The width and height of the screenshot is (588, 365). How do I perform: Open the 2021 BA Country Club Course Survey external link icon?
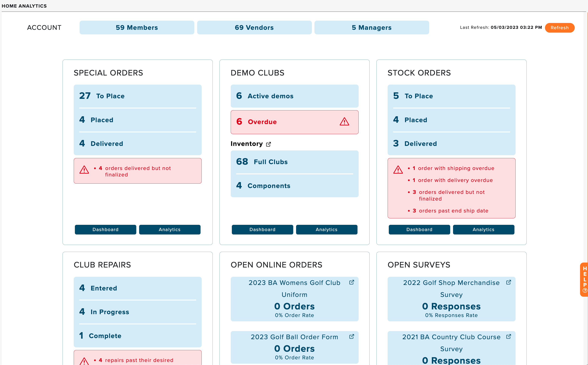[x=508, y=337]
